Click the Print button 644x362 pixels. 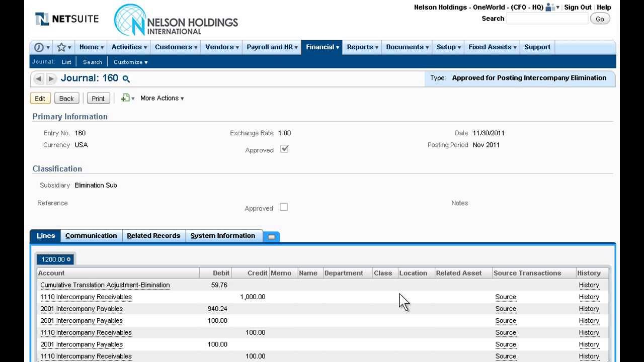pos(98,99)
